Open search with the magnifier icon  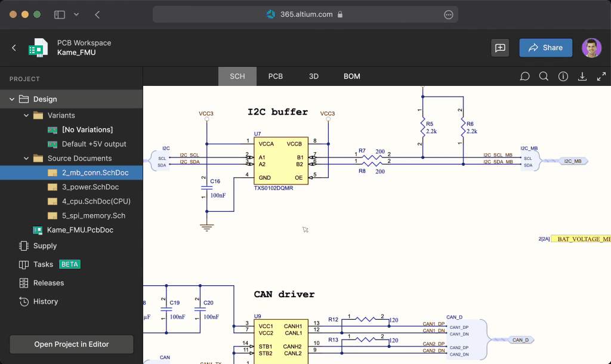tap(544, 76)
